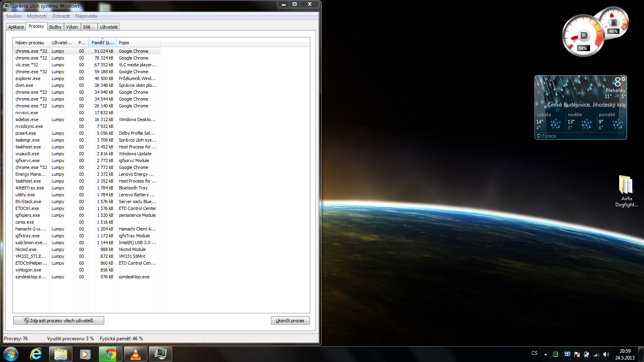The width and height of the screenshot is (644, 362).
Task: Sort by the Paměť column header
Action: click(103, 43)
